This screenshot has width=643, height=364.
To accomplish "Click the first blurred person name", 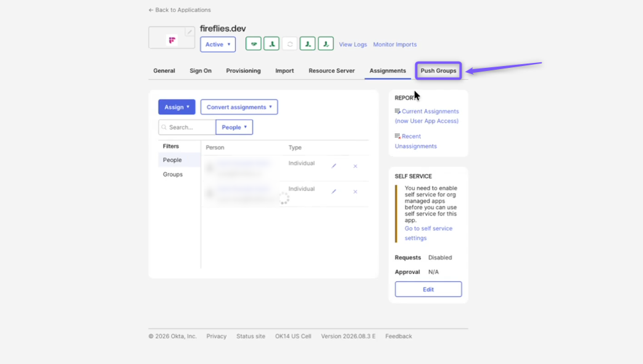I will coord(243,163).
